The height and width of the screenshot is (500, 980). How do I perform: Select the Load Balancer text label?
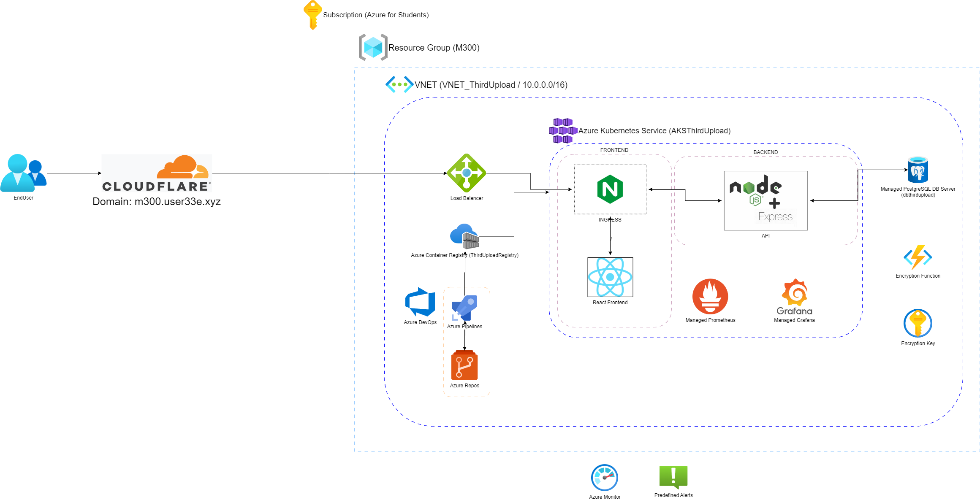pyautogui.click(x=467, y=198)
